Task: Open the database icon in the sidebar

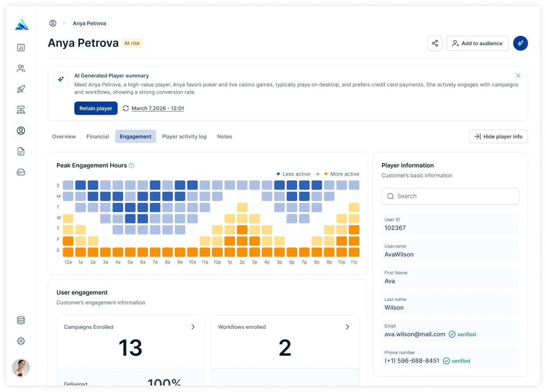Action: pyautogui.click(x=21, y=320)
